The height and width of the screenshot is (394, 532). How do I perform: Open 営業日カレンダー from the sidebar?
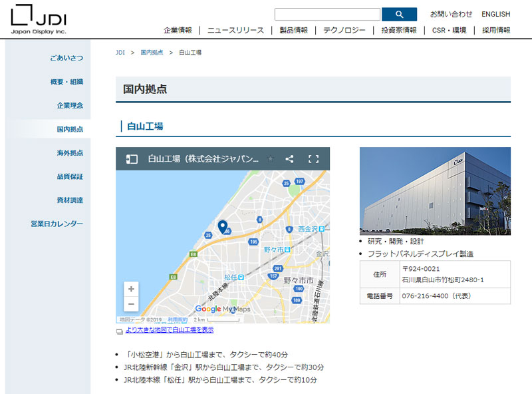point(57,224)
